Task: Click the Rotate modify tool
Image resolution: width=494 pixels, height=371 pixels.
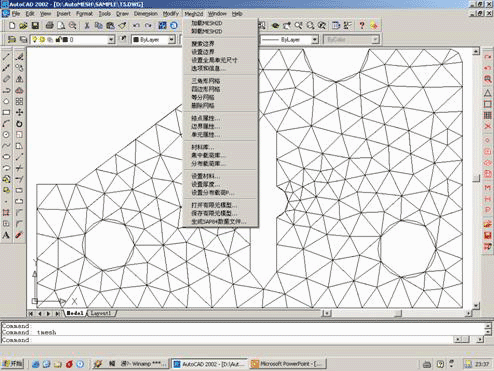Action: click(x=19, y=124)
